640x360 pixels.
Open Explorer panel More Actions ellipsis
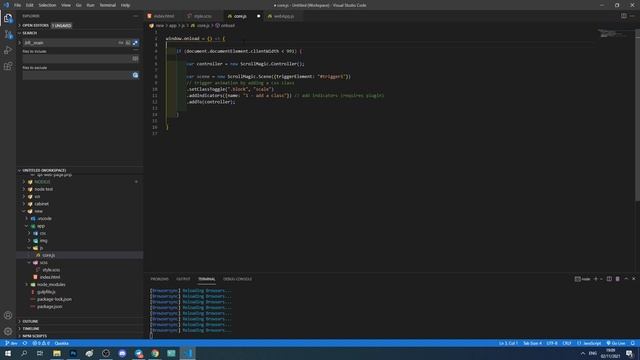(136, 16)
